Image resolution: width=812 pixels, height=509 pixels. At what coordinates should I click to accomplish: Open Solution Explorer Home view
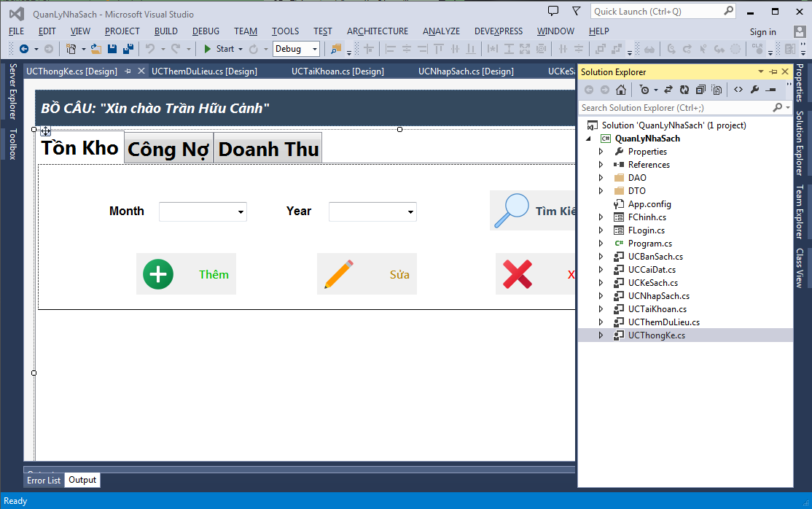point(622,89)
